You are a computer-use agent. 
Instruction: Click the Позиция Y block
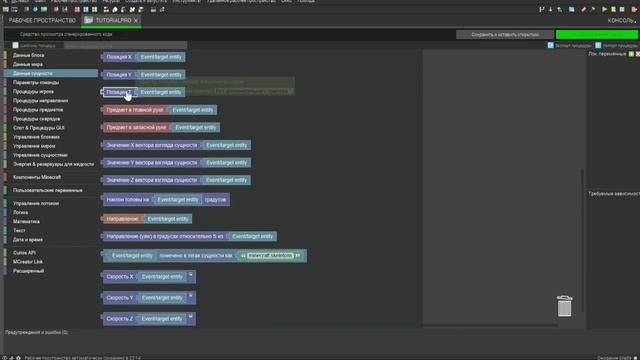click(119, 75)
